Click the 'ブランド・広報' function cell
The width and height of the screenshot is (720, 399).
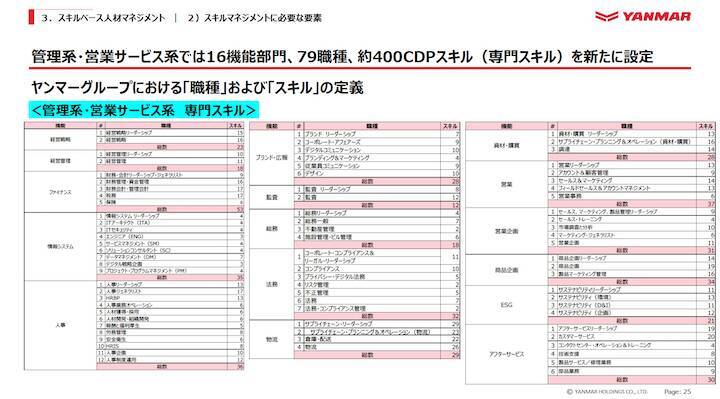(x=272, y=157)
